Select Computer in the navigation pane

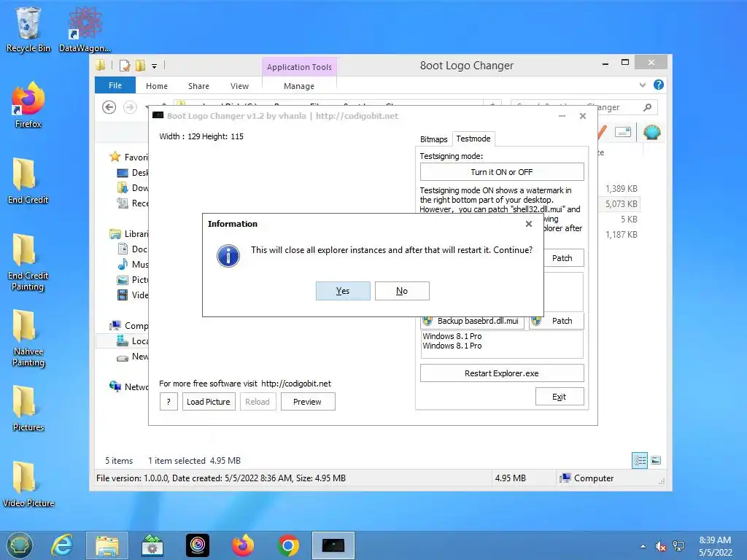[x=128, y=326]
